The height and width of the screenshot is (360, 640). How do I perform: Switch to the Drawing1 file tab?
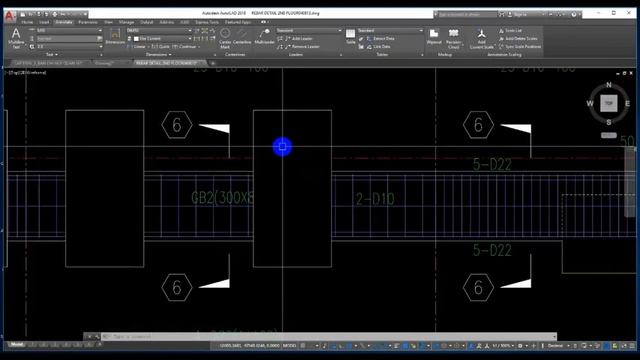(104, 63)
